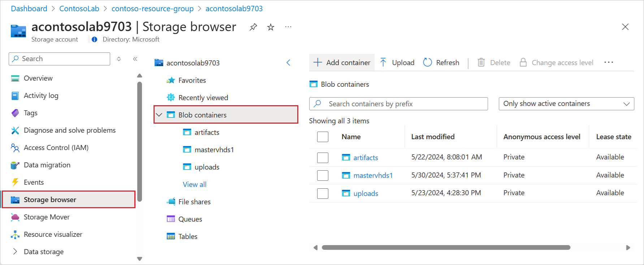Sort by Anonymous access level column

point(542,137)
